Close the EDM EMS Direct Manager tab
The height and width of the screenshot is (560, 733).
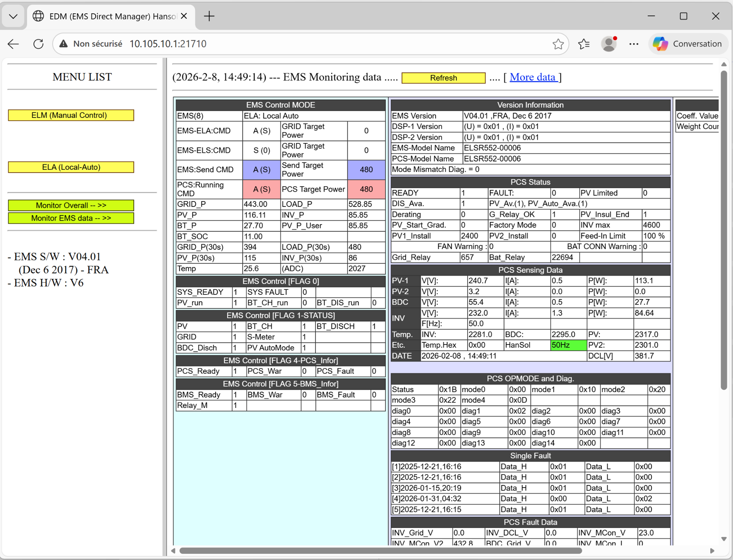point(184,16)
